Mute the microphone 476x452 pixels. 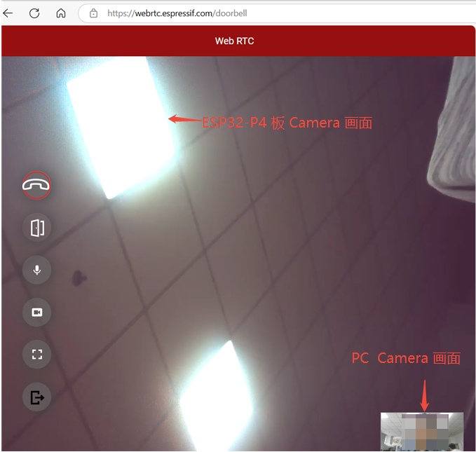coord(36,270)
